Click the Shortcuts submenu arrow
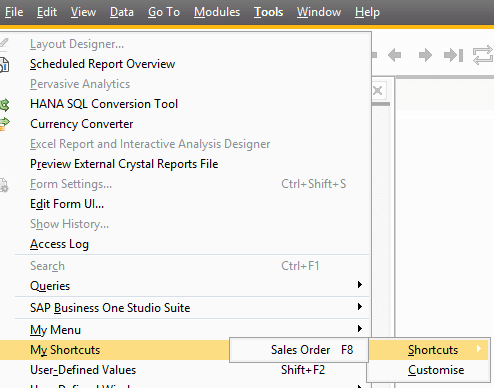The width and height of the screenshot is (494, 388). click(x=479, y=349)
